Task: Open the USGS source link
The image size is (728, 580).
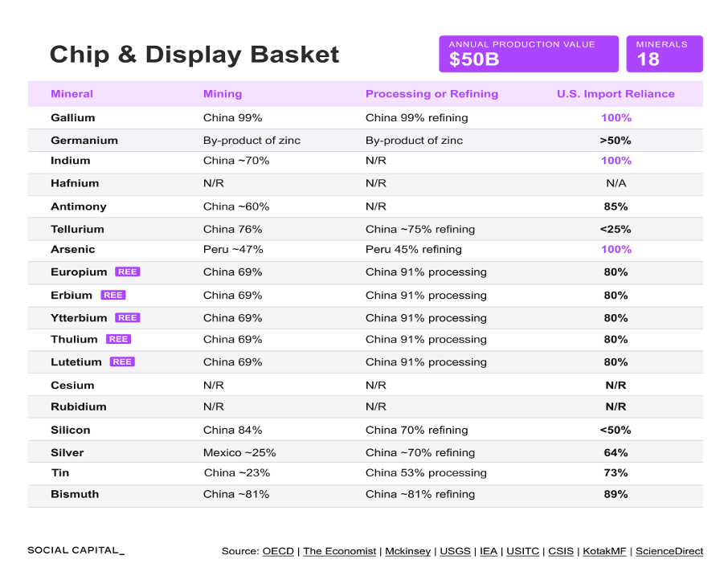Action: [x=455, y=551]
